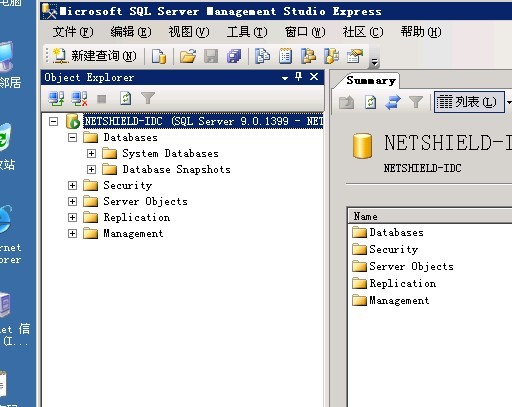Open Replication folder in Summary list
Viewport: 512px width, 407px height.
point(394,283)
